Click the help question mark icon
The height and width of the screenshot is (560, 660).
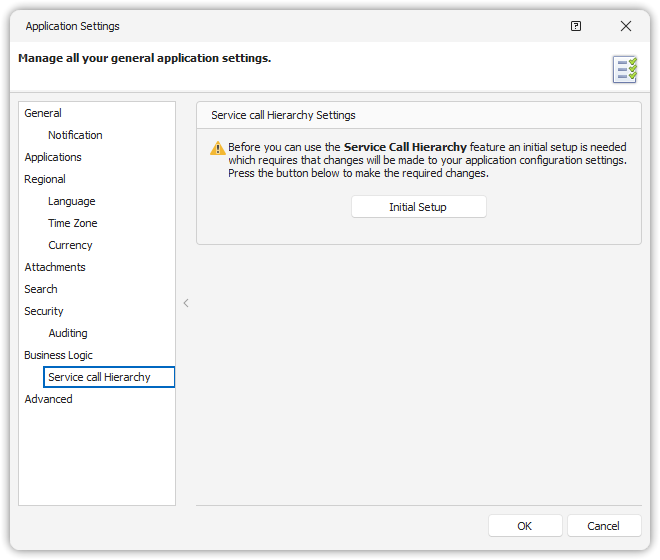coord(576,26)
